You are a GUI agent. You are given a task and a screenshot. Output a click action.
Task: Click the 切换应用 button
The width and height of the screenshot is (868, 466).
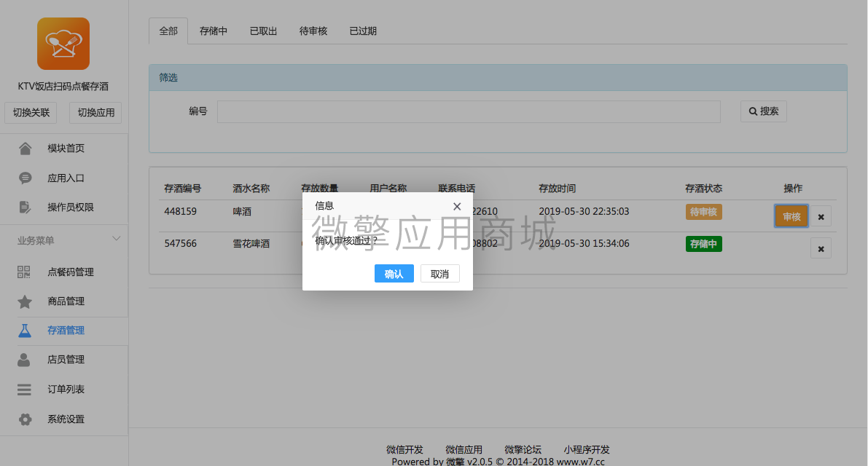pyautogui.click(x=95, y=113)
